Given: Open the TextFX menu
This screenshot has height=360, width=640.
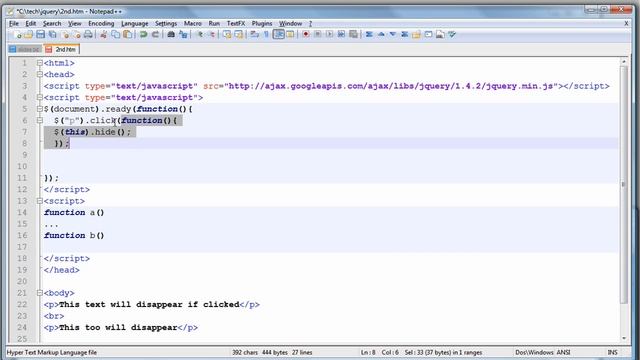Looking at the screenshot, I should tap(236, 24).
